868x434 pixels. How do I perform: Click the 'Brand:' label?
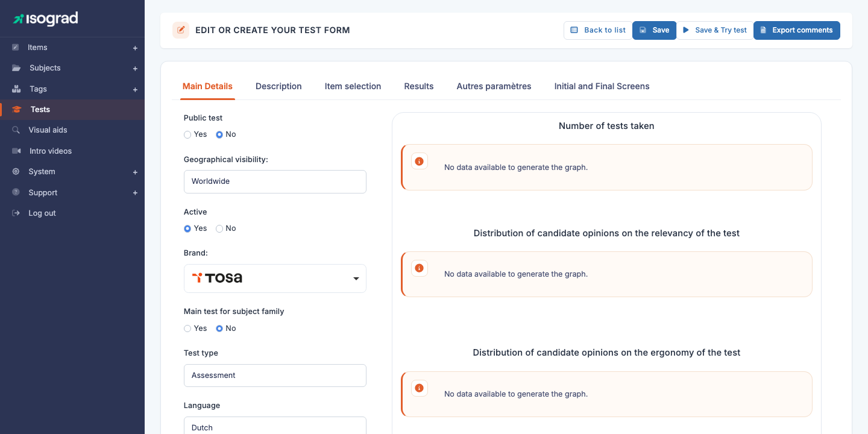tap(196, 253)
